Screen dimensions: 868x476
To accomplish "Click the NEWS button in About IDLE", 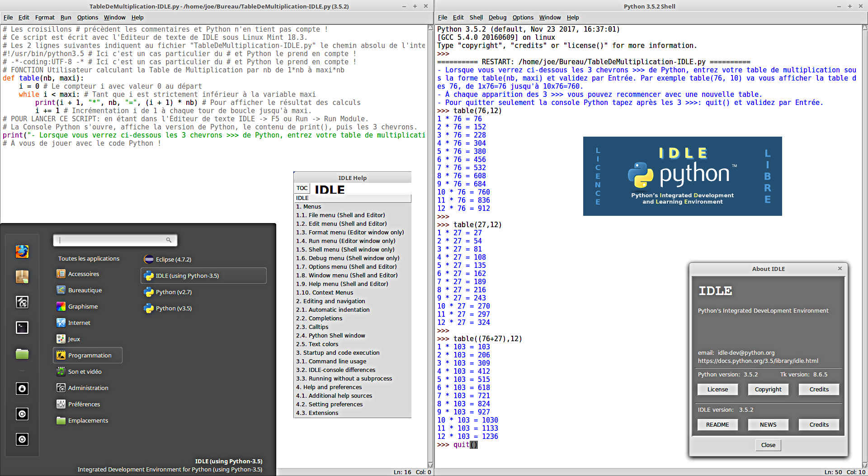I will (x=768, y=424).
